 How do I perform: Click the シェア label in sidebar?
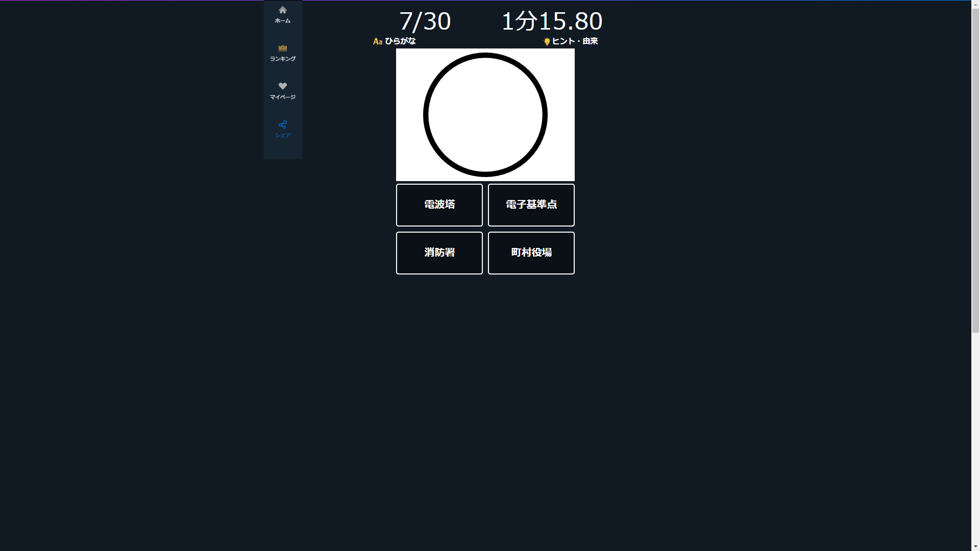click(282, 136)
